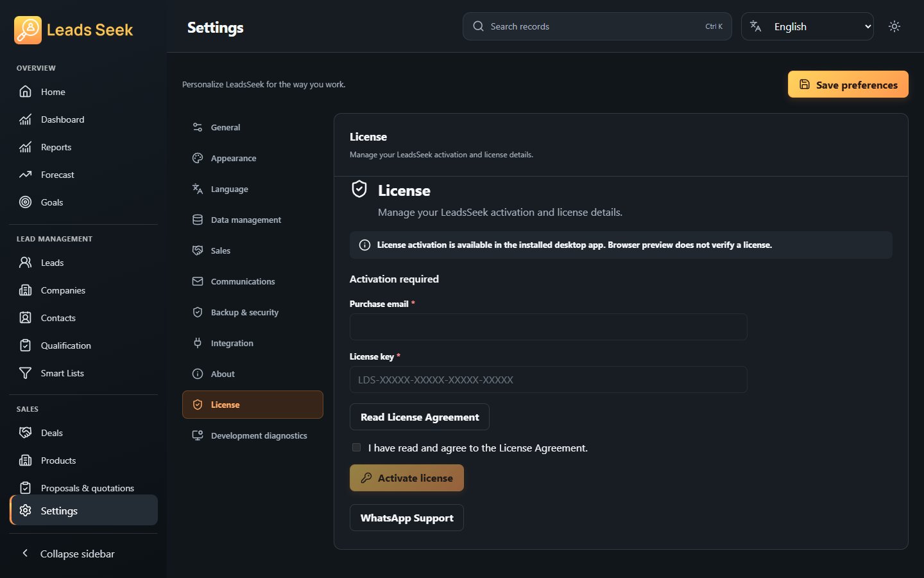Screen dimensions: 924x578
Task: Open Communications settings section
Action: point(253,281)
